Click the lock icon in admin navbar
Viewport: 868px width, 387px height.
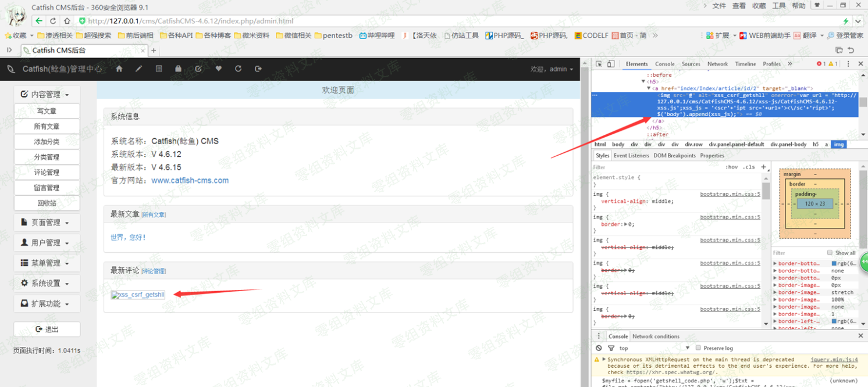click(x=178, y=69)
